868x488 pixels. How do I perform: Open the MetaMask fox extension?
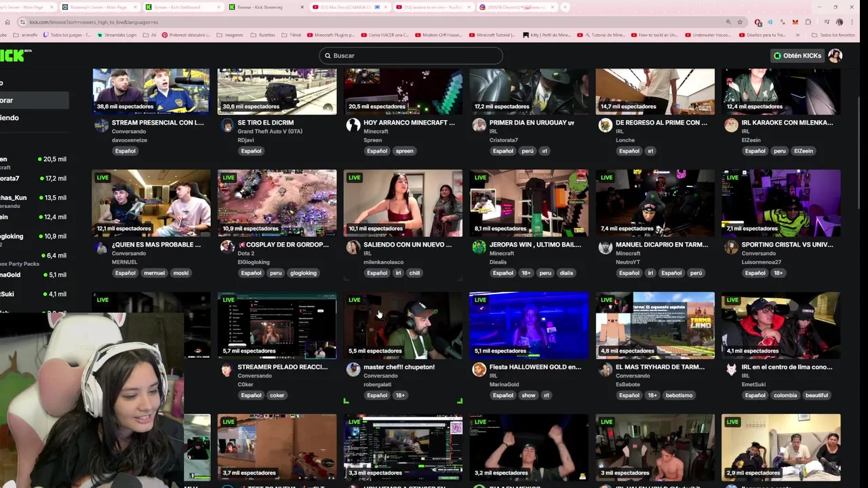tap(795, 22)
